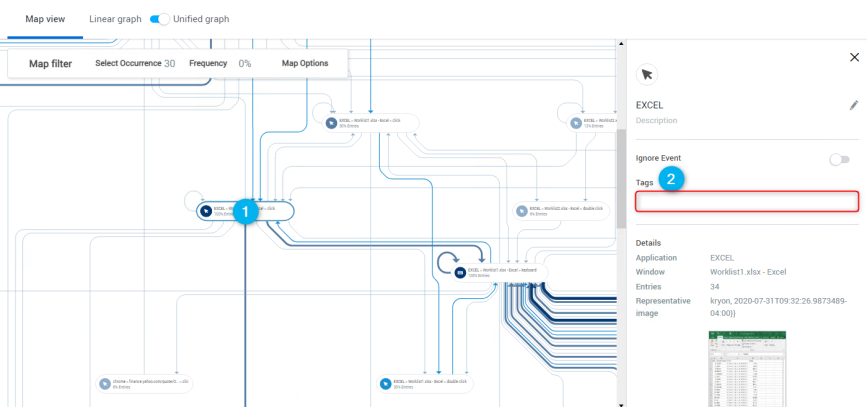Viewport: 867px width, 407px height.
Task: Select the Worklist2.xlsx double click node, 6% entries
Action: pos(561,211)
